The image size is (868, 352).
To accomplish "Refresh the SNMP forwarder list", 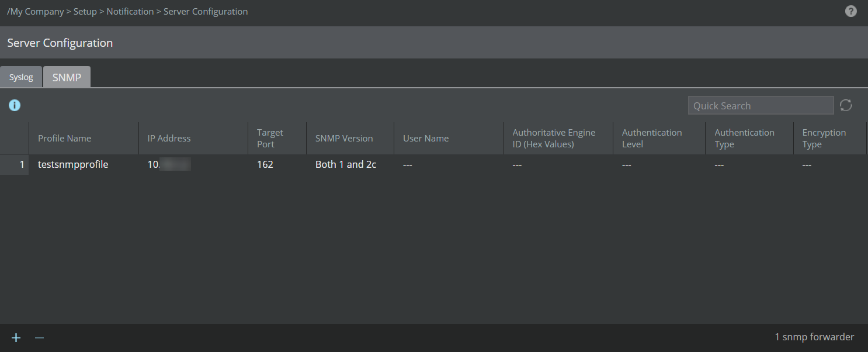I will point(846,105).
